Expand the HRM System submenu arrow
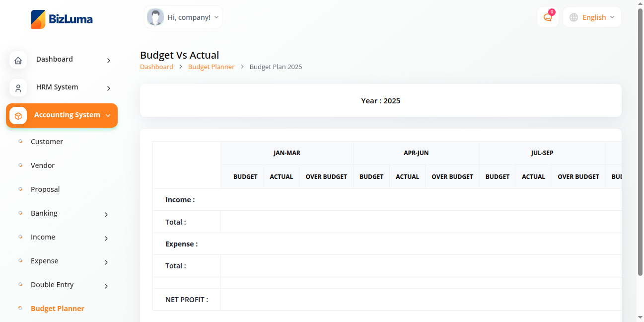The height and width of the screenshot is (322, 644). 108,88
